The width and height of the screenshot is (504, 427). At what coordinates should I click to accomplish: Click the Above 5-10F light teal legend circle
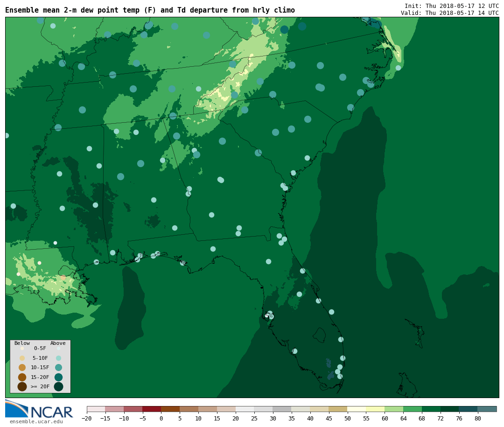point(58,358)
